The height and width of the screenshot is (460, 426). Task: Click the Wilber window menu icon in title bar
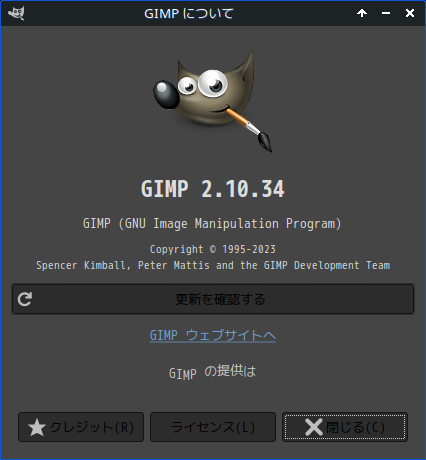pos(16,13)
